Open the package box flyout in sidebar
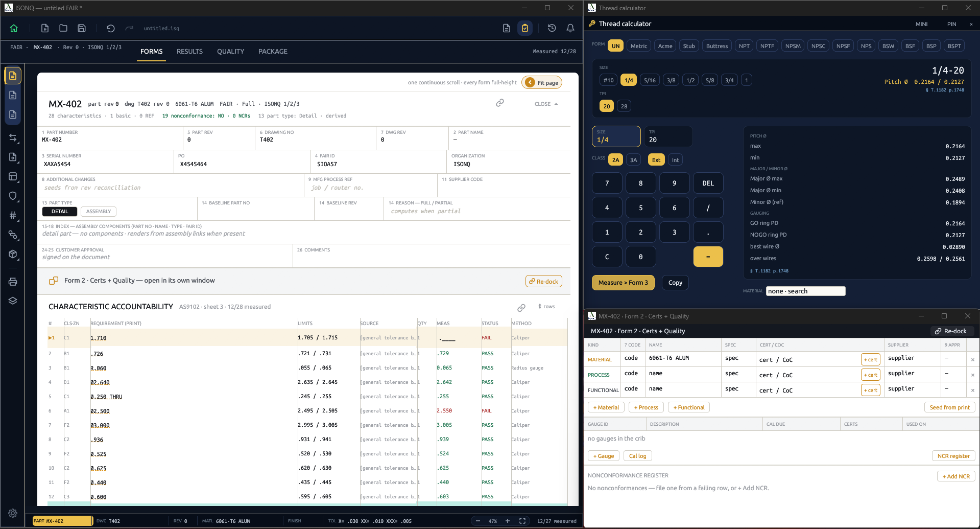The width and height of the screenshot is (980, 529). [13, 254]
